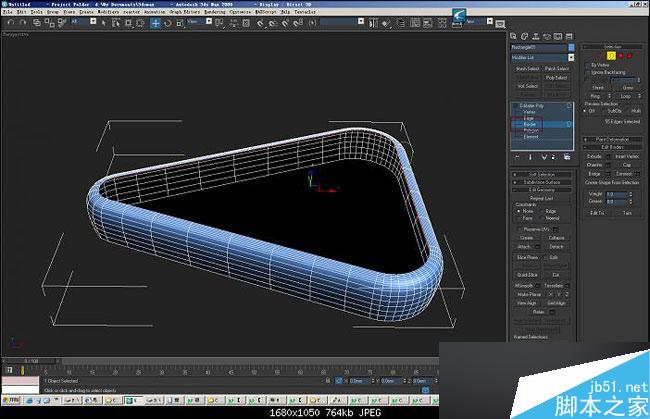The width and height of the screenshot is (650, 419).
Task: Open the Rendering menu
Action: pyautogui.click(x=215, y=12)
